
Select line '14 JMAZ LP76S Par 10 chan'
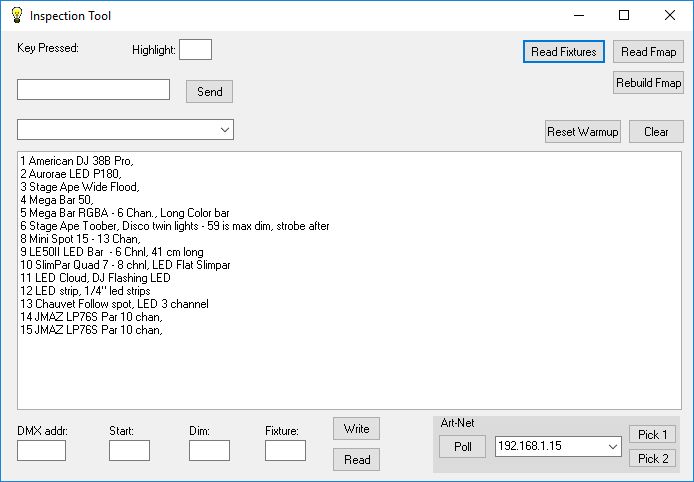click(x=91, y=317)
